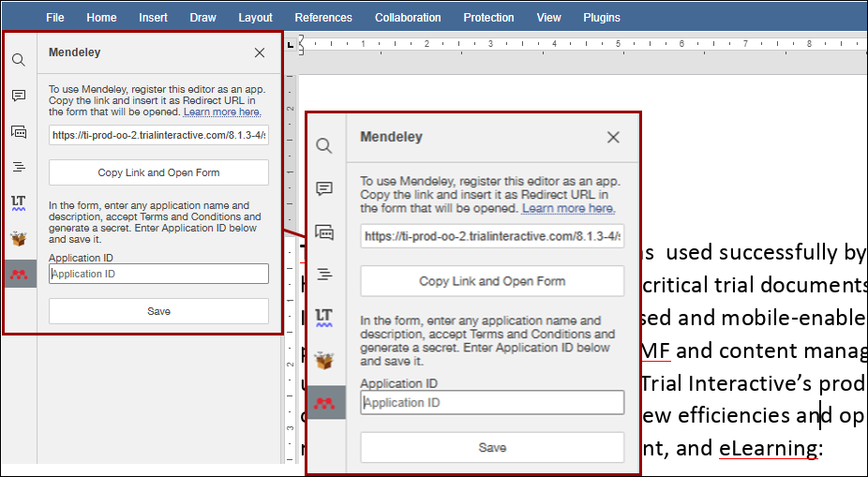Open Comments icon in the enlarged callout sidebar
The width and height of the screenshot is (868, 477).
[324, 188]
